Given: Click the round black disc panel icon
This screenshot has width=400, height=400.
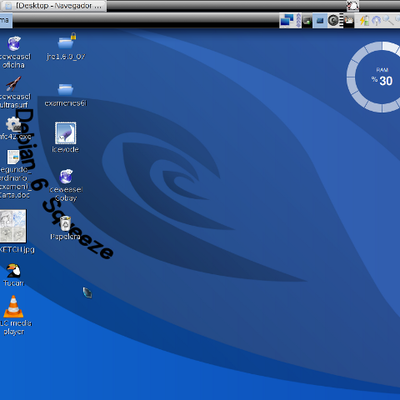Looking at the screenshot, I should point(333,21).
